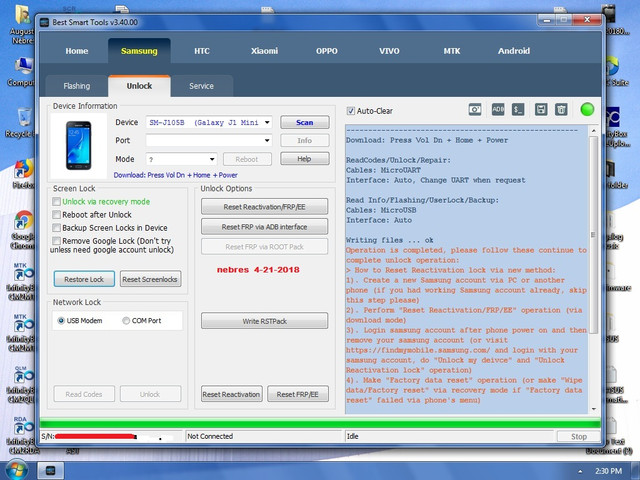Click the green progress bar
Screen dimensions: 640x480
(x=320, y=423)
